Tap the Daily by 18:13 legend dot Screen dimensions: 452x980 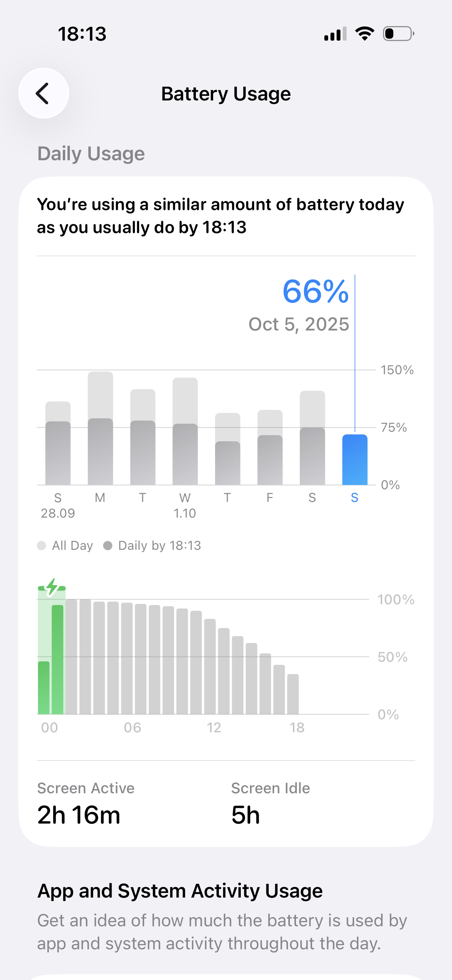tap(108, 546)
